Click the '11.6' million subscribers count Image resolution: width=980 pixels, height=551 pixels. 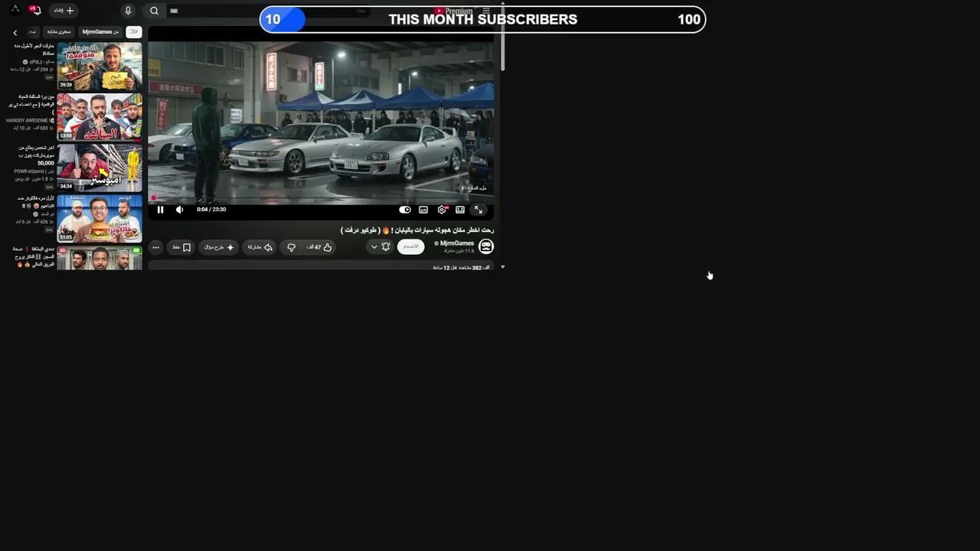[459, 251]
